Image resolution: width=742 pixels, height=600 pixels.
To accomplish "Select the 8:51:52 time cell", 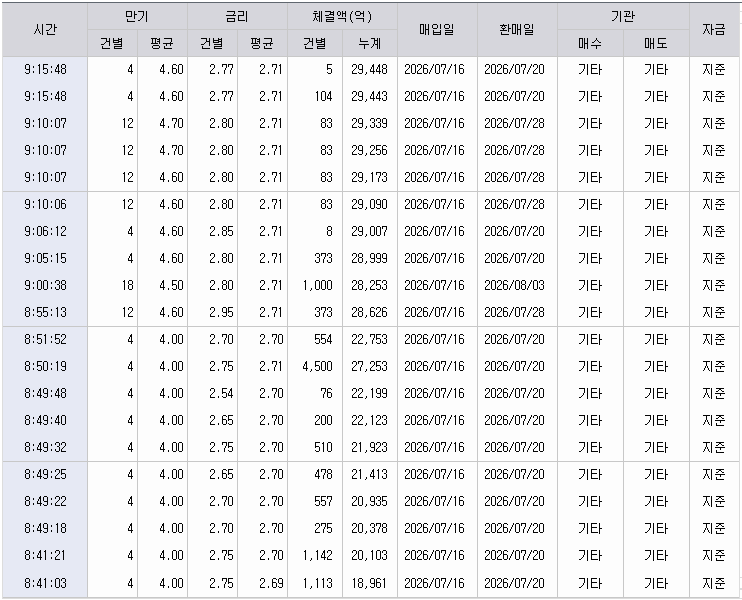I will pos(45,339).
